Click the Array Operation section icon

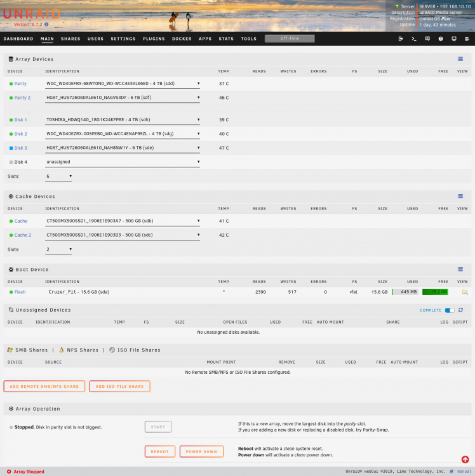(11, 409)
